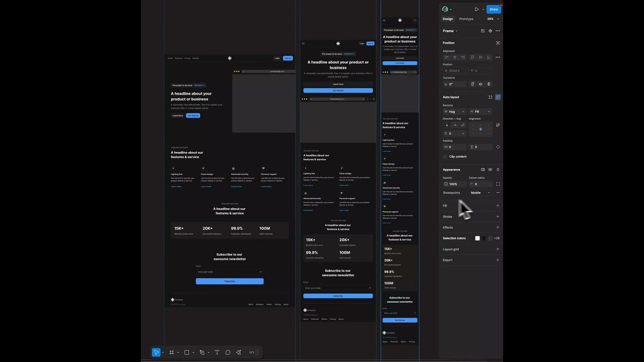The height and width of the screenshot is (362, 644).
Task: Click flip vertical icon
Action: (x=489, y=84)
